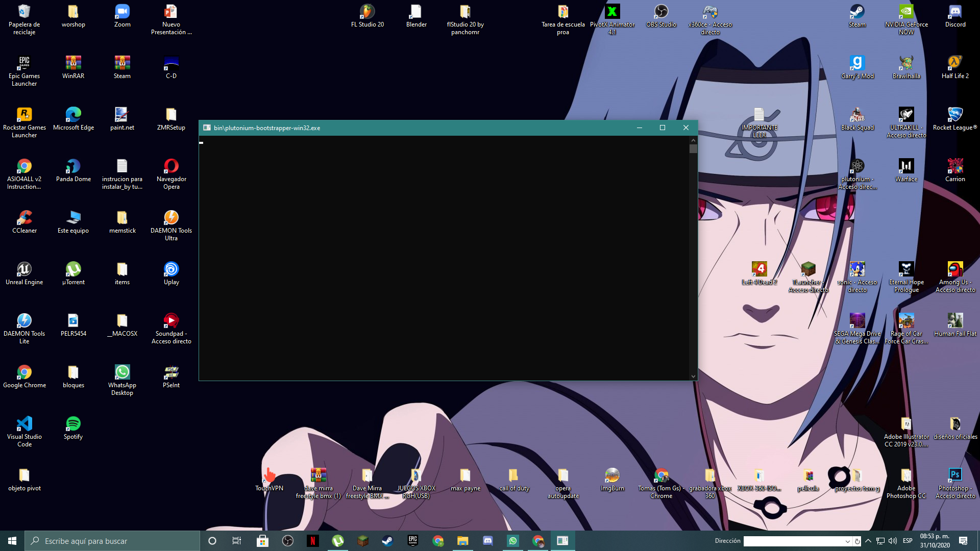The image size is (980, 551).
Task: Open the clock showing 08:53 p. m.
Action: (x=935, y=541)
